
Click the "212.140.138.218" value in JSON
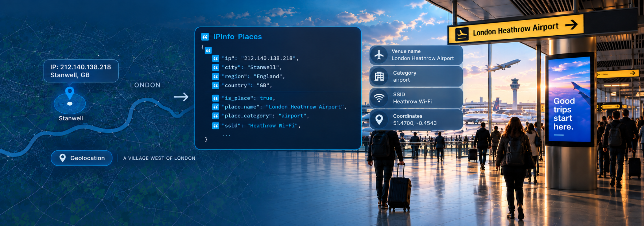pos(268,58)
